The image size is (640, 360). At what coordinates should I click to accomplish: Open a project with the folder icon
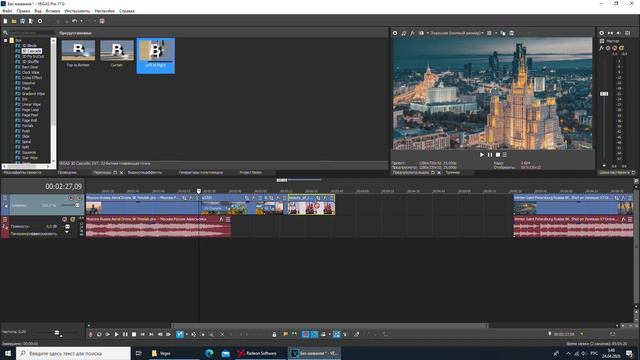pos(14,21)
